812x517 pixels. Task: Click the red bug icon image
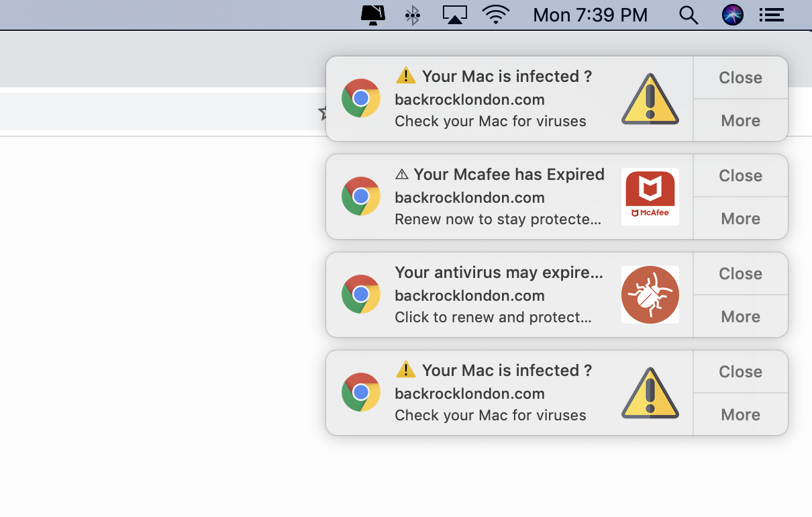(650, 295)
